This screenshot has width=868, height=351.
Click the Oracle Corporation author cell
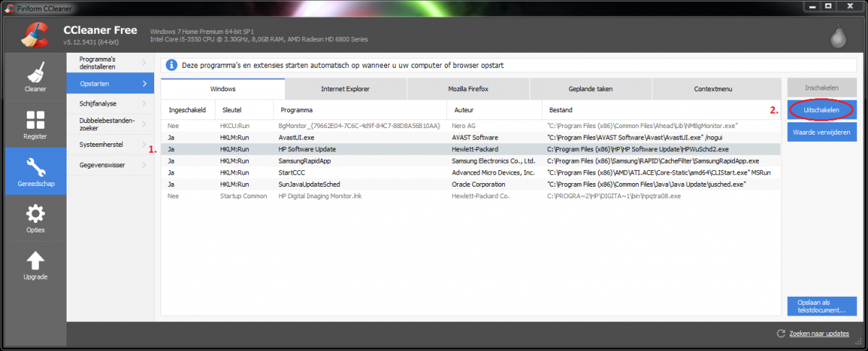(x=479, y=184)
